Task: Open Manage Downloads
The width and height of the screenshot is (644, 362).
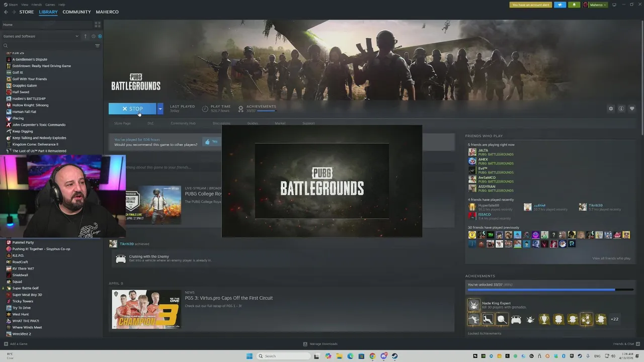Action: coord(320,344)
